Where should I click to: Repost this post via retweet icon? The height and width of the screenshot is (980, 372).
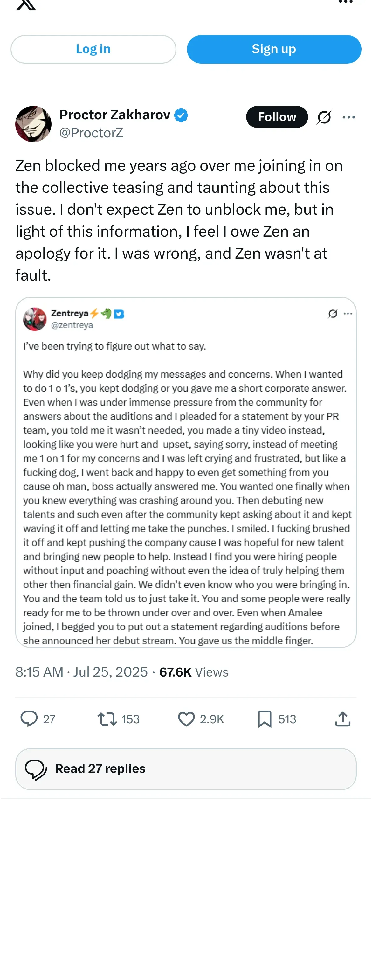(x=107, y=719)
